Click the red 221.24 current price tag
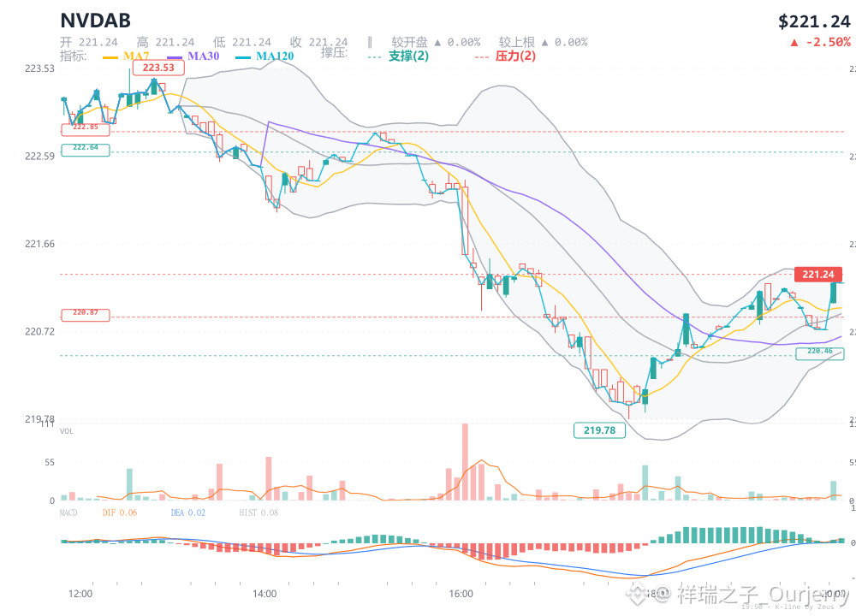The height and width of the screenshot is (616, 856). tap(817, 275)
